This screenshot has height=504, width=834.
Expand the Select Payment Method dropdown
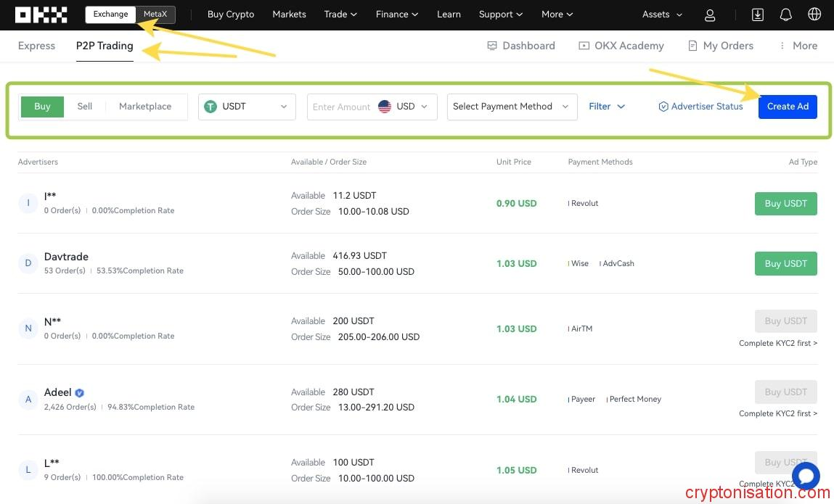(x=512, y=107)
